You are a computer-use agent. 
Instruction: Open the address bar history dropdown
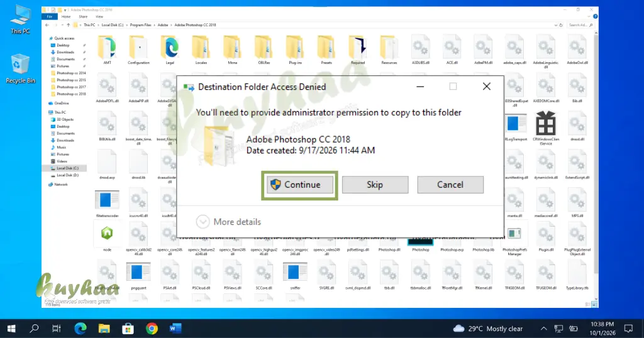(556, 25)
